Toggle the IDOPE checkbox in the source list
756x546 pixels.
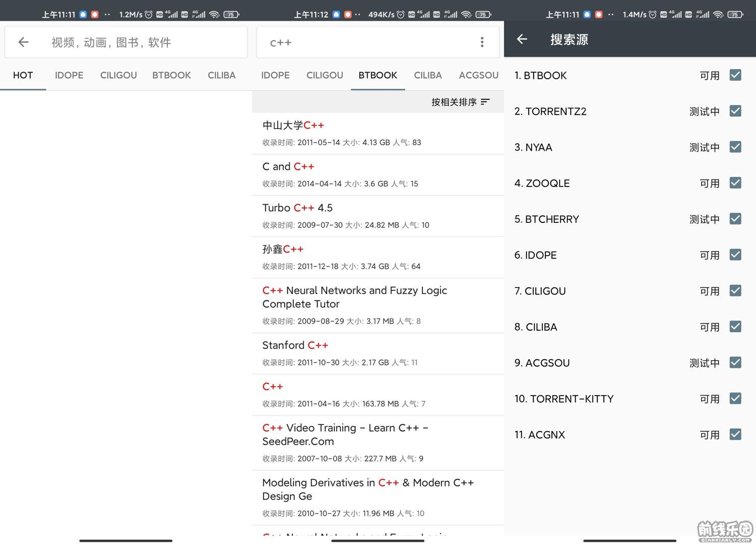tap(735, 255)
